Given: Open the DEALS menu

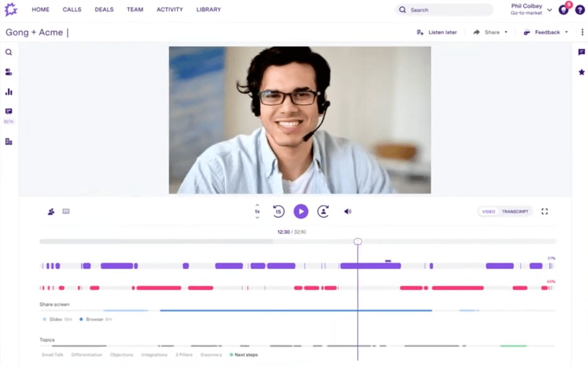Looking at the screenshot, I should click(x=104, y=9).
